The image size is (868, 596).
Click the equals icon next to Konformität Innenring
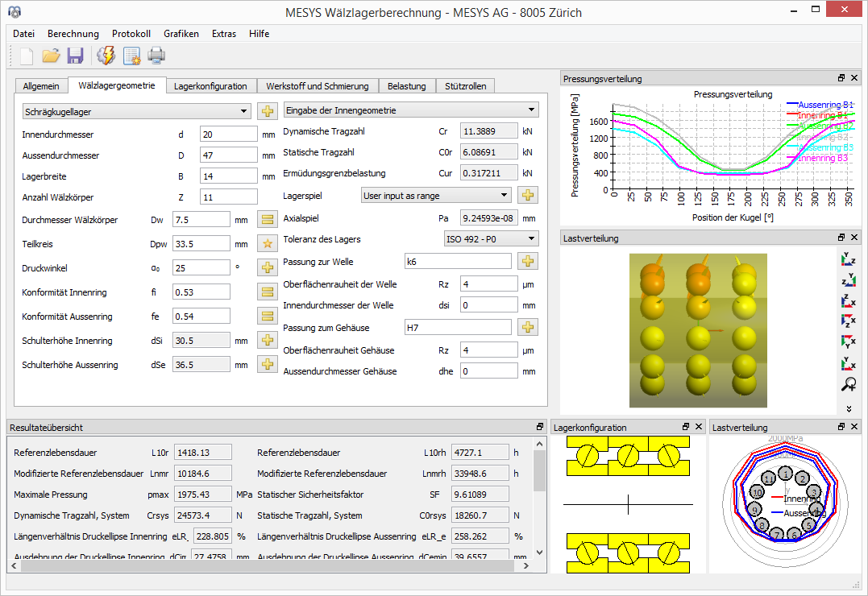tap(267, 292)
